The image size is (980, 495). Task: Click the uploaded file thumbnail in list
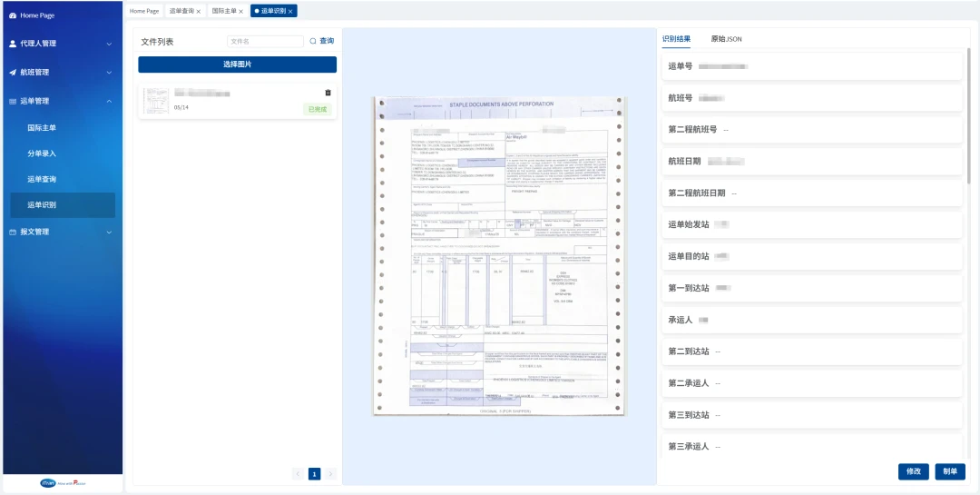[x=156, y=101]
